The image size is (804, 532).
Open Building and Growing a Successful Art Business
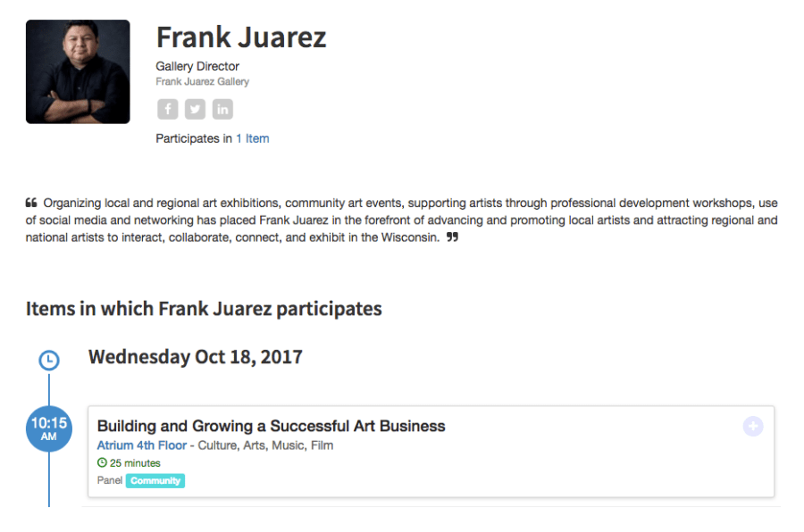(271, 426)
